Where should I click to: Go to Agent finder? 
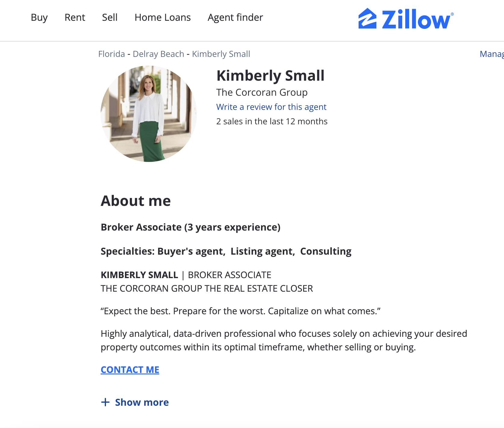point(235,17)
